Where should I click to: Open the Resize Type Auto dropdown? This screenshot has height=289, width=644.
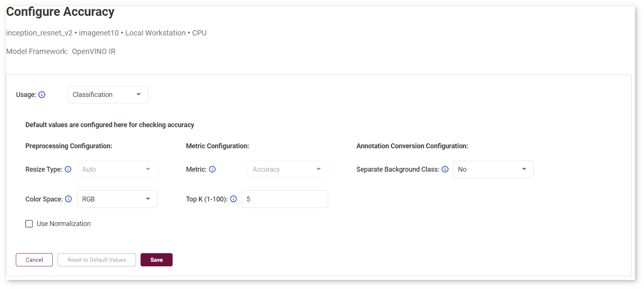[x=118, y=169]
